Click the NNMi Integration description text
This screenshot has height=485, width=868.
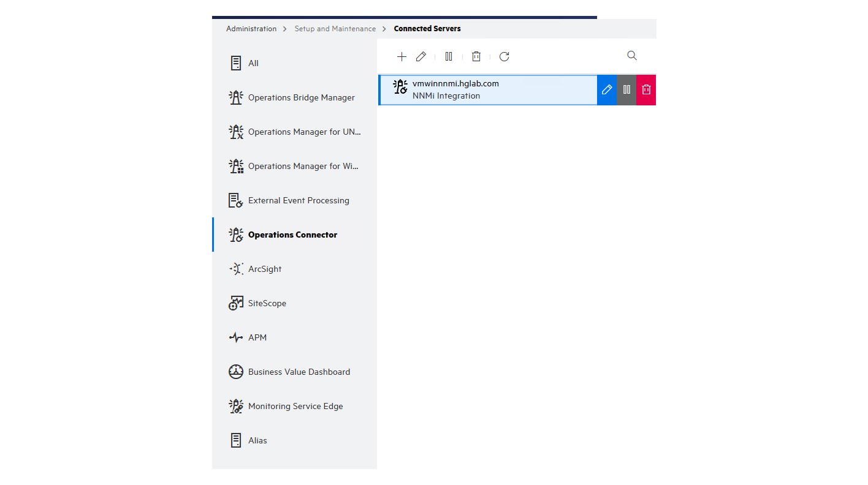pyautogui.click(x=446, y=96)
